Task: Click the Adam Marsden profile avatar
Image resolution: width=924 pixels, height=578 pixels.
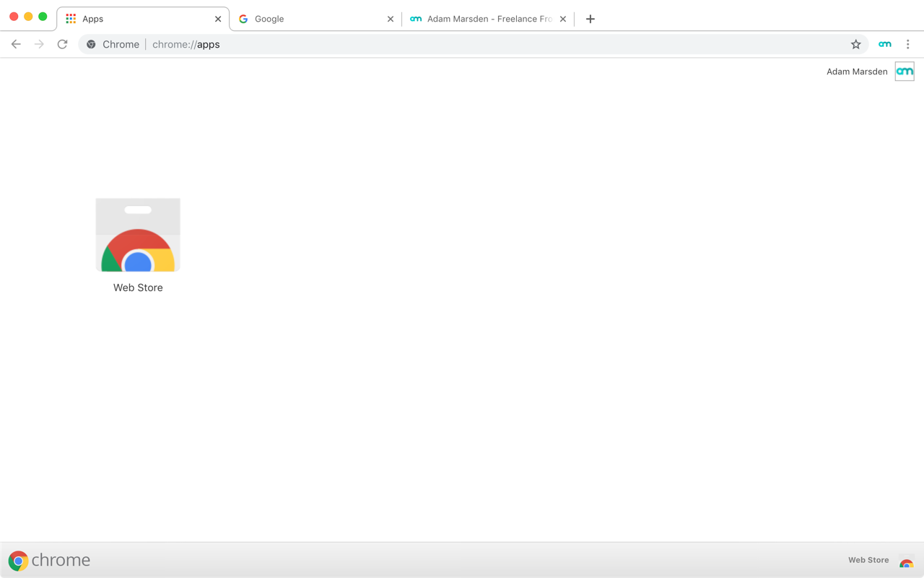Action: click(905, 72)
